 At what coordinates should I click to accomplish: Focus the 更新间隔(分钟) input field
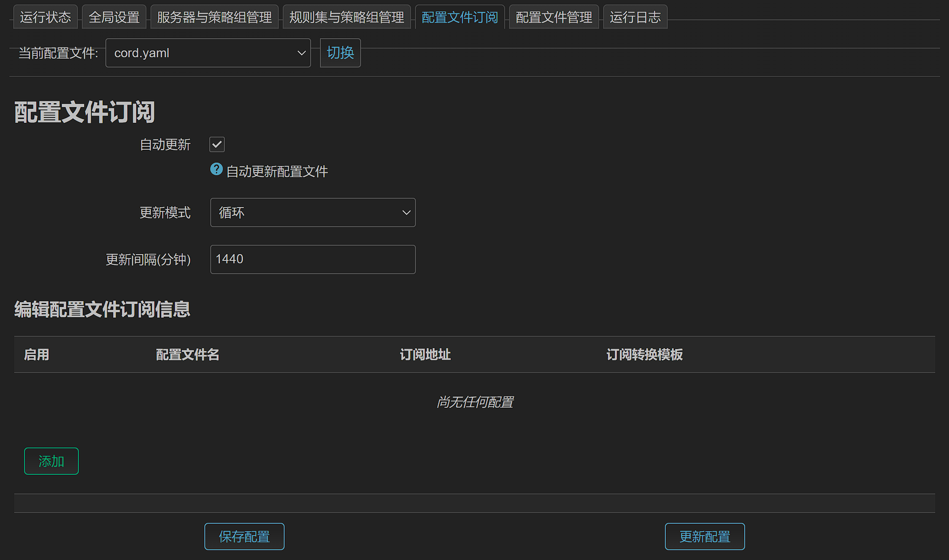point(313,259)
